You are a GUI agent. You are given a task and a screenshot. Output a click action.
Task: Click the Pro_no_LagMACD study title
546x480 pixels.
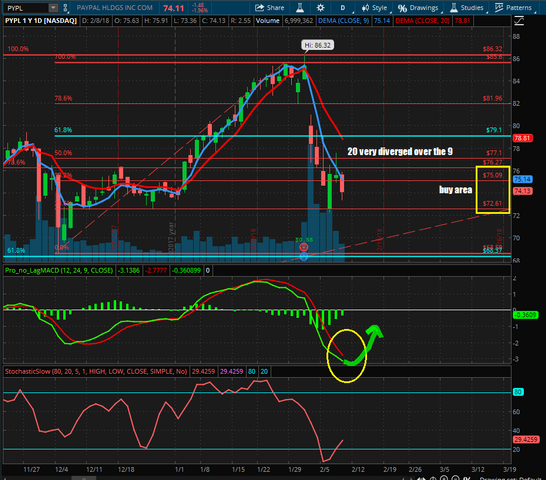59,270
